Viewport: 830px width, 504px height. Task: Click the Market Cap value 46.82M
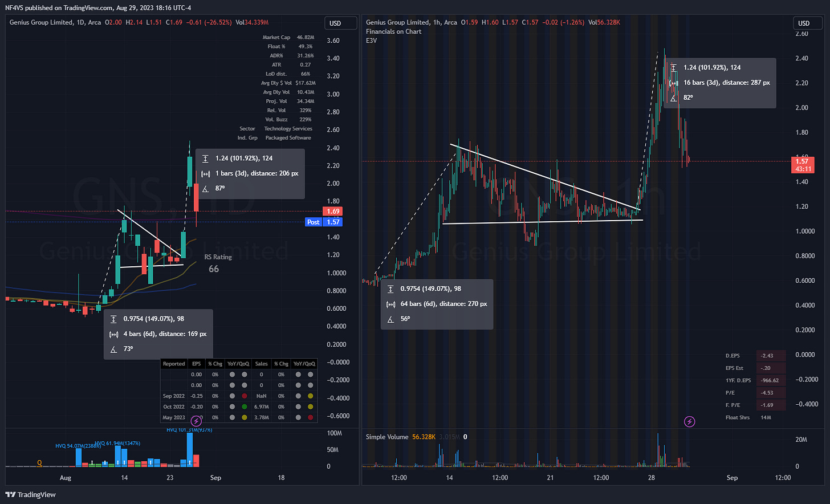[x=306, y=37]
